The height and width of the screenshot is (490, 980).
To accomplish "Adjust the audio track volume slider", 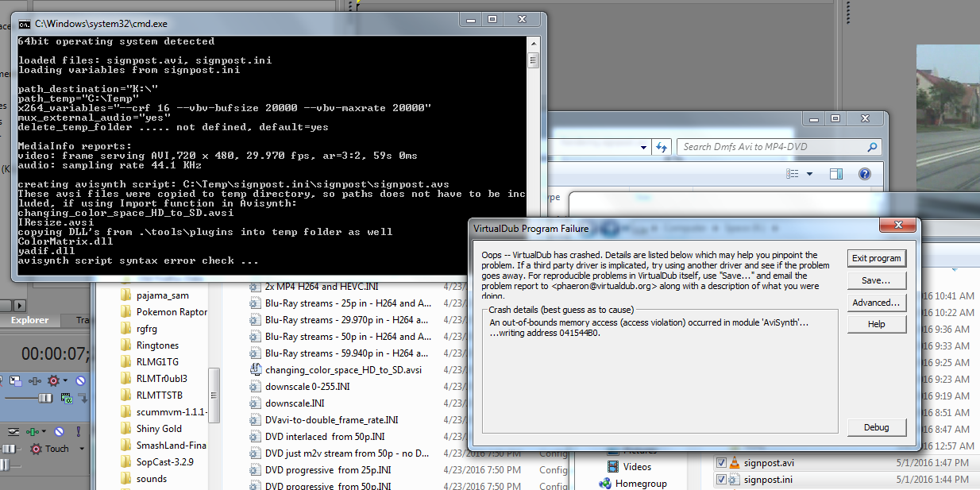I will click(10, 449).
